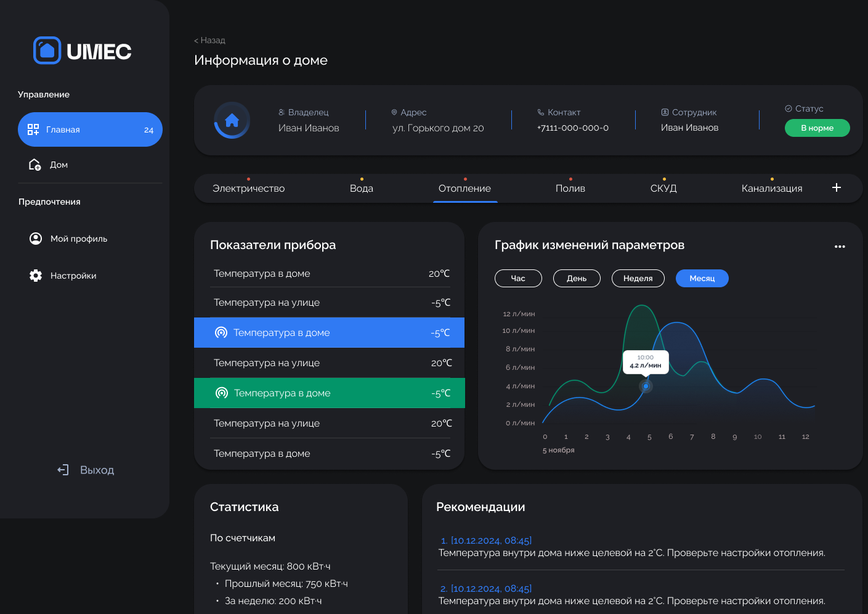This screenshot has width=868, height=614.
Task: Click the Рекомендации heading
Action: click(x=481, y=507)
